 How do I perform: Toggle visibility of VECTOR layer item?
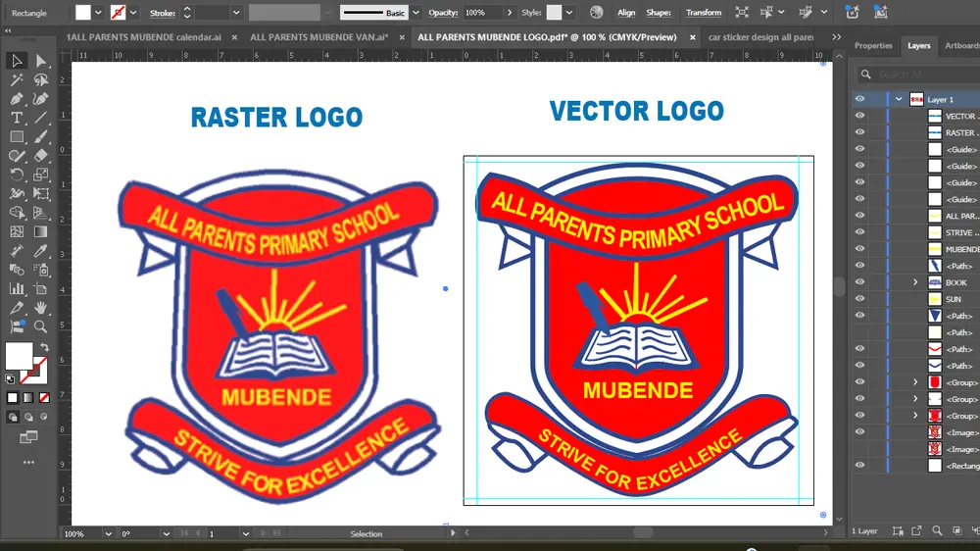point(860,116)
